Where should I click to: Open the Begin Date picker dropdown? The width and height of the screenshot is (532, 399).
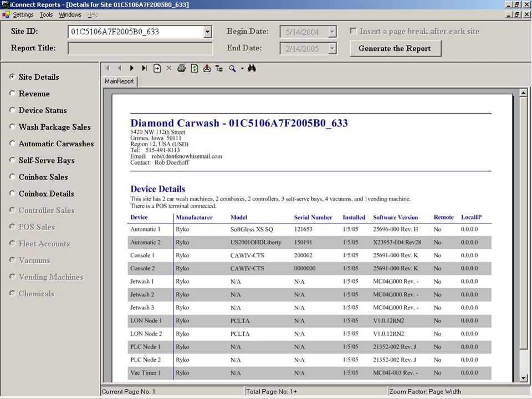click(332, 32)
